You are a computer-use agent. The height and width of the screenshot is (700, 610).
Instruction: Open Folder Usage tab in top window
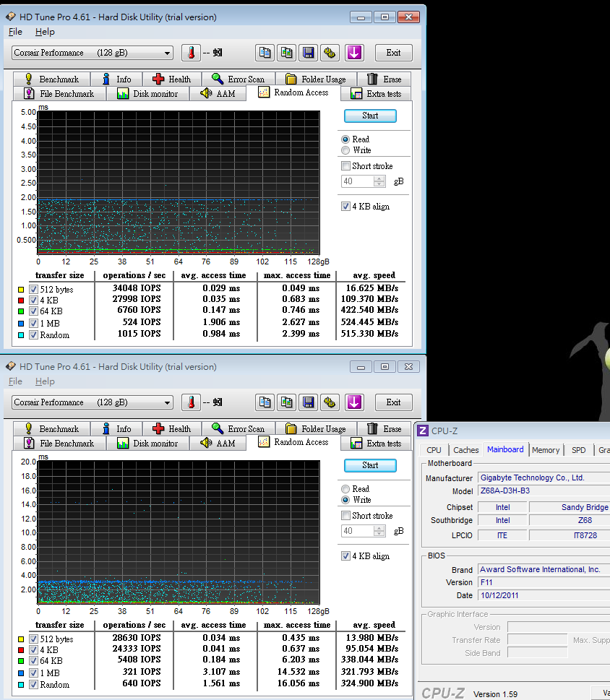(316, 79)
